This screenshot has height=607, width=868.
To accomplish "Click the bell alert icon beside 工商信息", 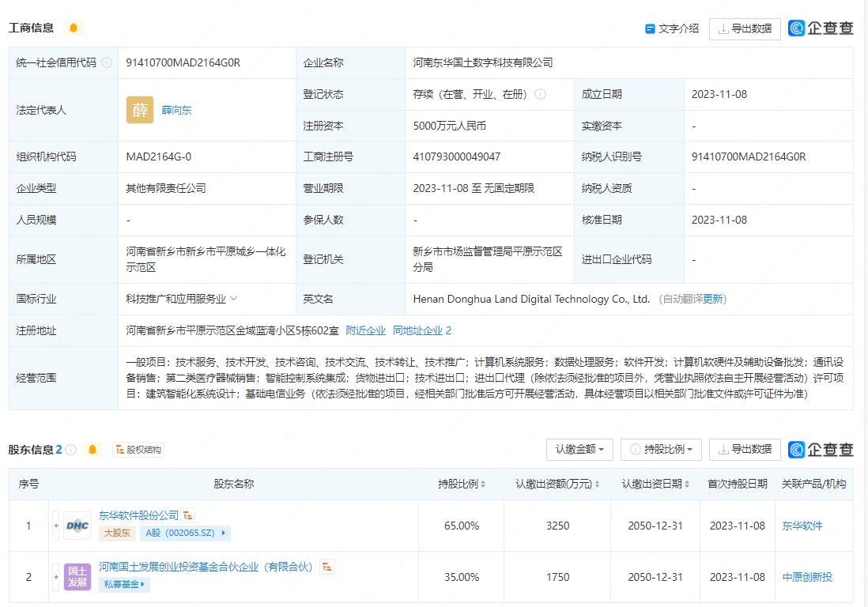I will click(x=73, y=28).
